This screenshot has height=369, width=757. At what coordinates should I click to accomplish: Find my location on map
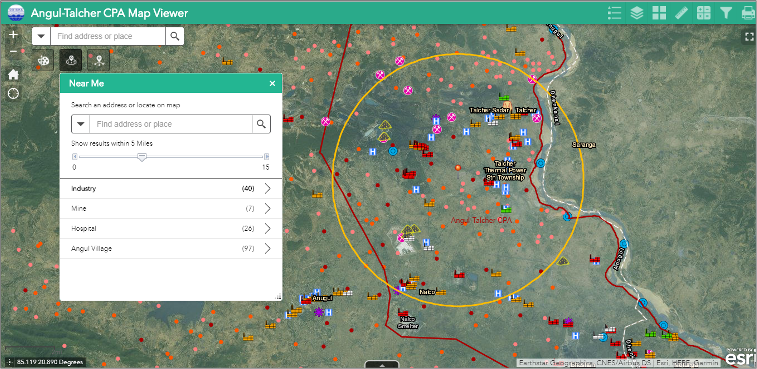coord(14,93)
